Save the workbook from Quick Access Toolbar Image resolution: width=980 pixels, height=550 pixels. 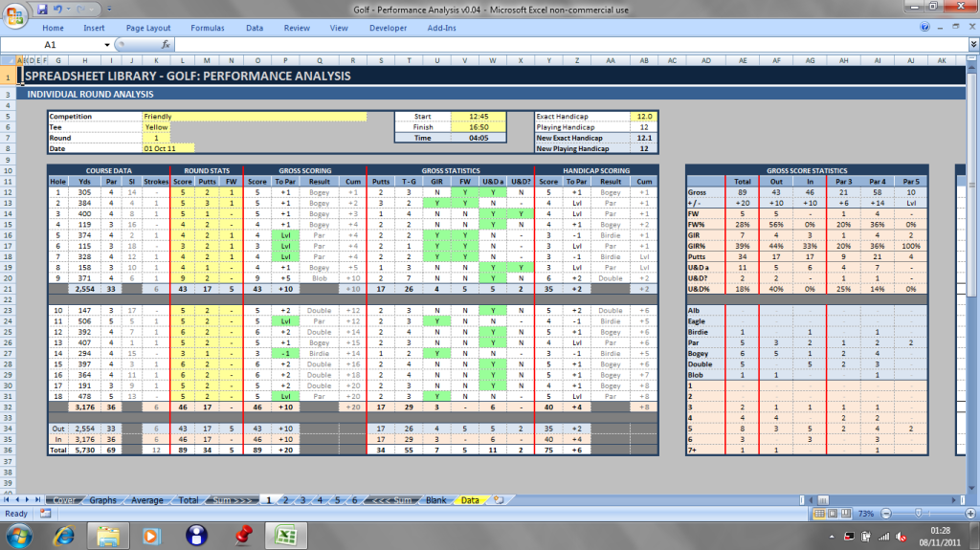[x=42, y=9]
